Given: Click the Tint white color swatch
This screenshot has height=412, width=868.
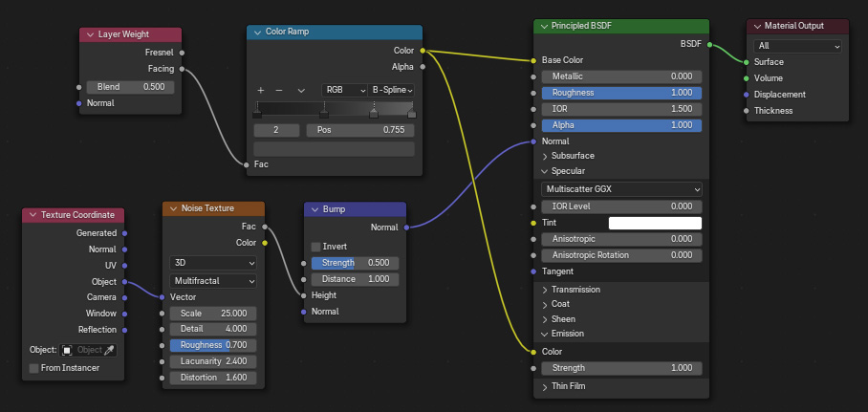Looking at the screenshot, I should [655, 223].
